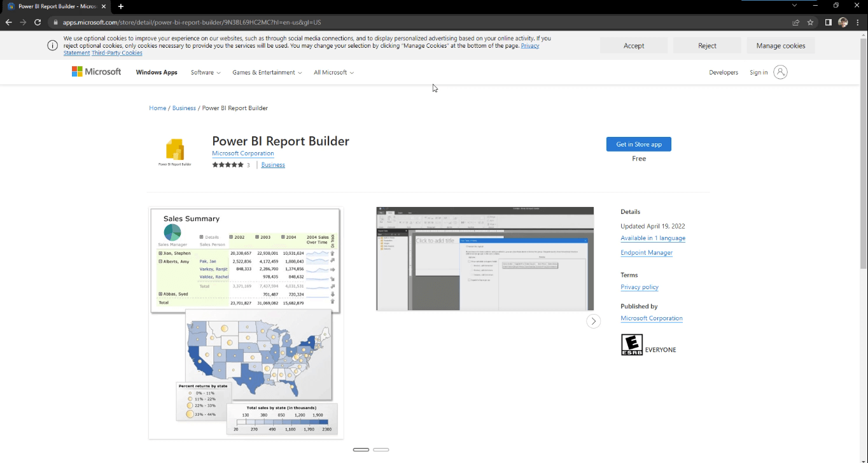
Task: Open tab search chevron in title bar
Action: pyautogui.click(x=794, y=5)
